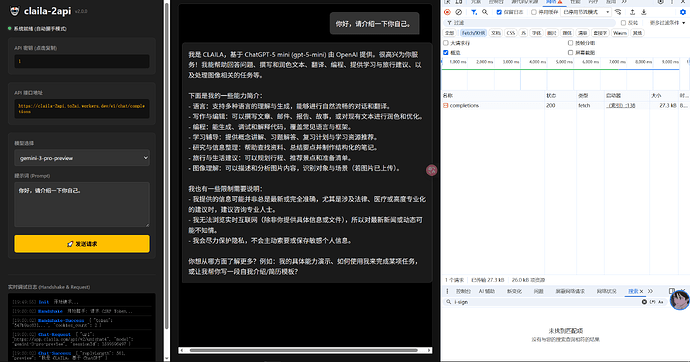Select the JS filter chip
The width and height of the screenshot is (690, 362).
click(523, 33)
